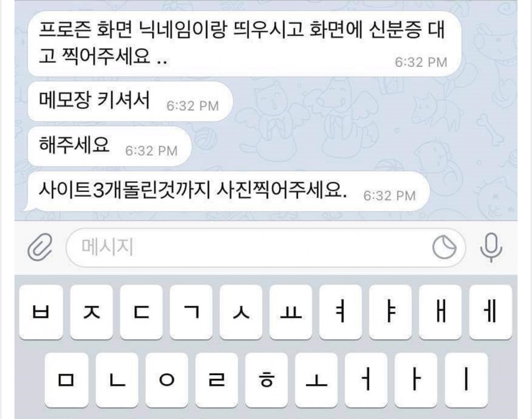
Task: Tap the ㅔ key on keyboard
Action: (490, 312)
